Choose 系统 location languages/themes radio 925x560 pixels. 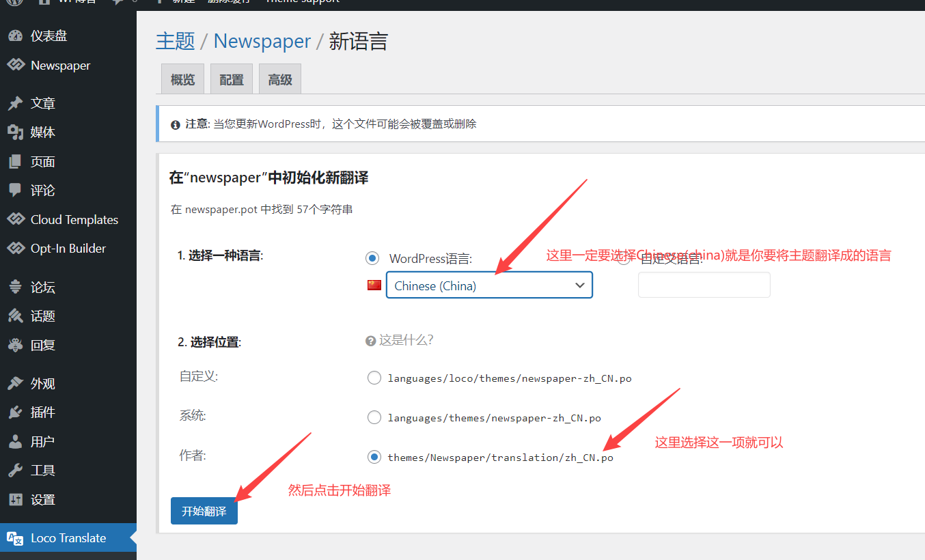pyautogui.click(x=374, y=417)
